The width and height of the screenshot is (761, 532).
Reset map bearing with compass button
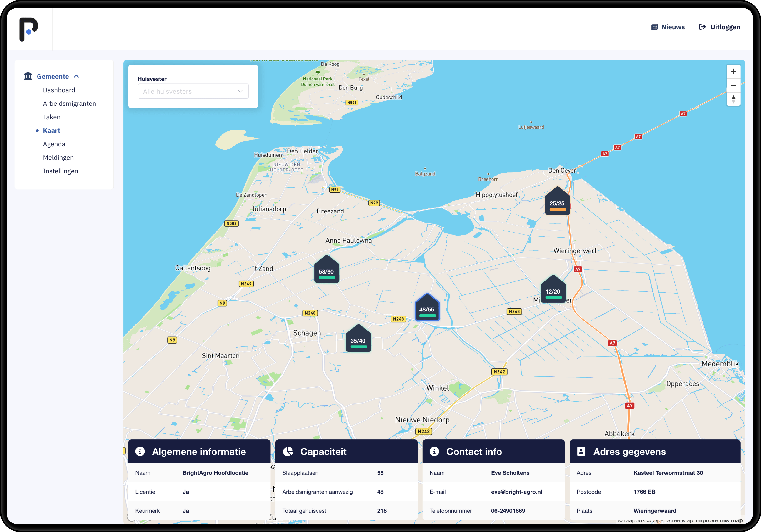733,99
